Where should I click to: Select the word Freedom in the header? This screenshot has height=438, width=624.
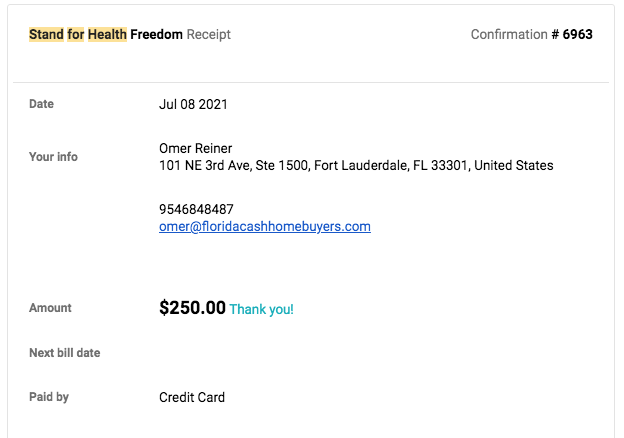tap(156, 34)
